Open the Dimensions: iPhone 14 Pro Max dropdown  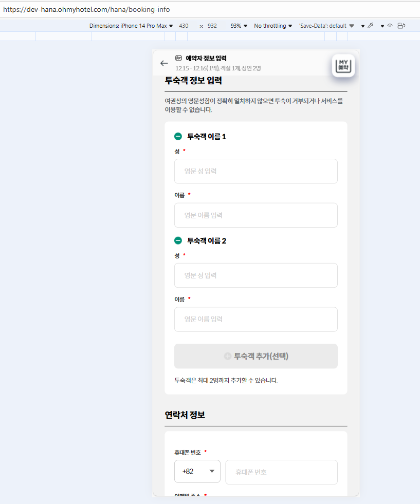click(x=131, y=26)
